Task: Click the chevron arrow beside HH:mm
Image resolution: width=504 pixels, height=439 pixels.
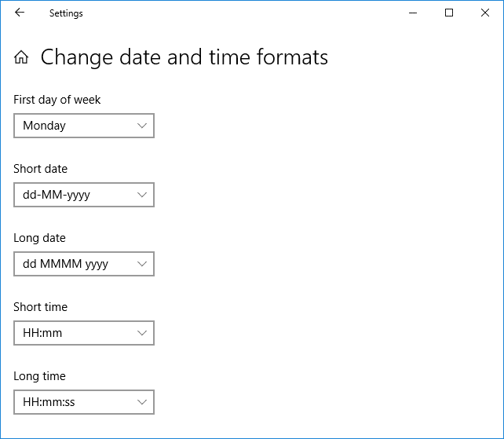Action: [x=142, y=333]
